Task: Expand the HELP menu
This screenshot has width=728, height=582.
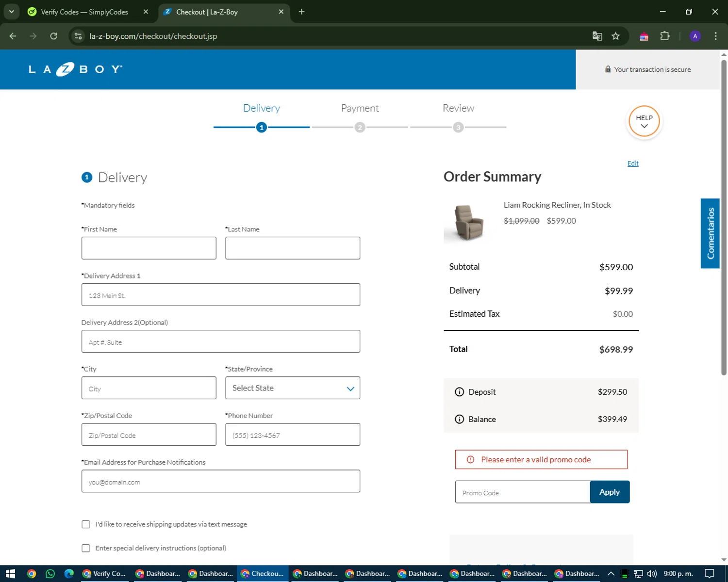Action: click(644, 122)
